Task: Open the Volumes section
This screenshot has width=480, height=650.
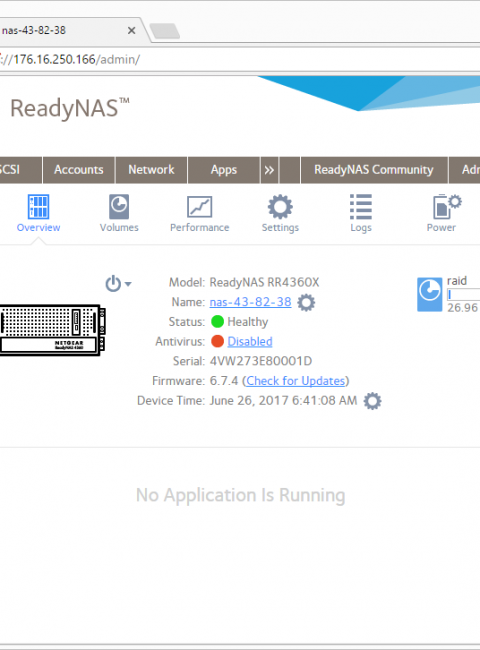Action: coord(119,213)
